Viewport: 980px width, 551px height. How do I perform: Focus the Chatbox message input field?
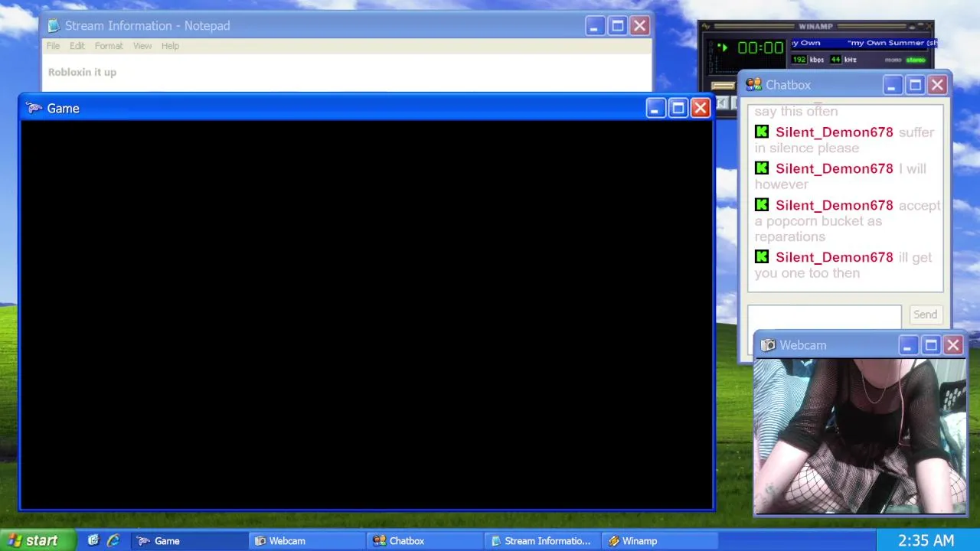tap(825, 318)
